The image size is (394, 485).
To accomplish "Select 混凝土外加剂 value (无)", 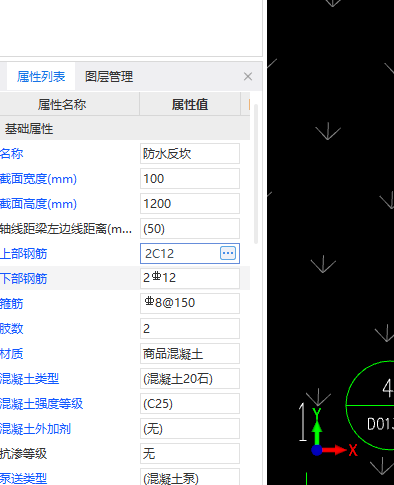I will [190, 428].
